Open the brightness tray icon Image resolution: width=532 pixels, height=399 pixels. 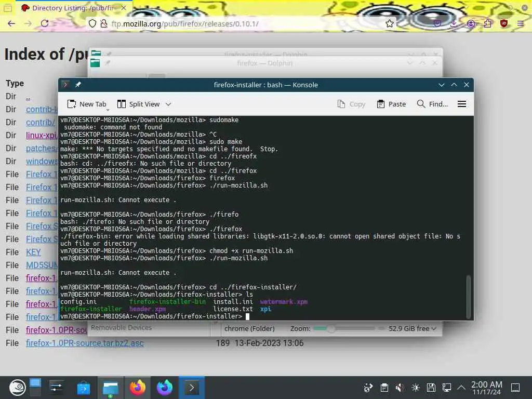(415, 388)
